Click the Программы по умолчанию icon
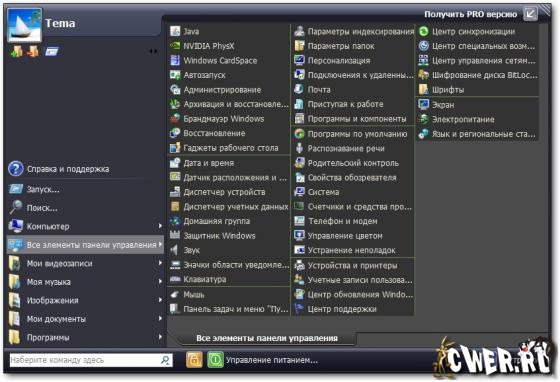560x382 pixels. point(299,134)
